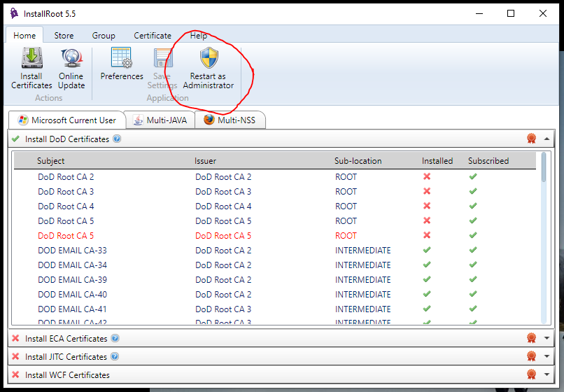564x392 pixels.
Task: Expand Install WCF Certificates section arrow
Action: pyautogui.click(x=547, y=374)
